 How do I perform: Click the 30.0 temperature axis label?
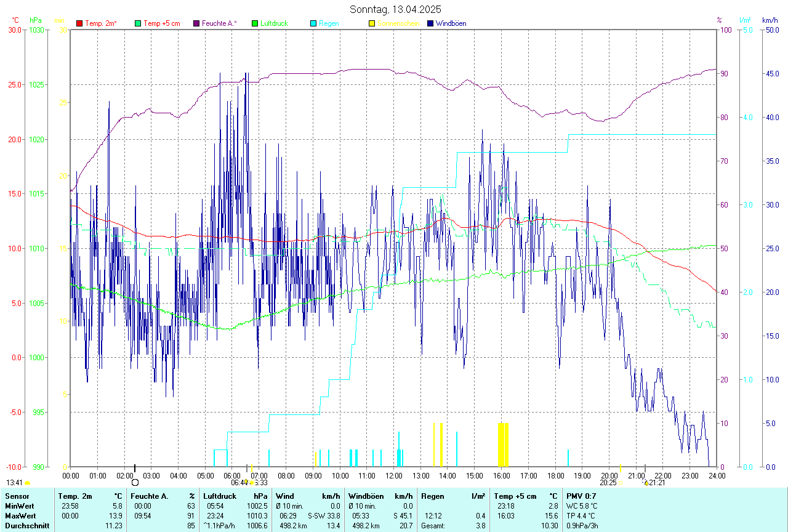click(x=15, y=30)
